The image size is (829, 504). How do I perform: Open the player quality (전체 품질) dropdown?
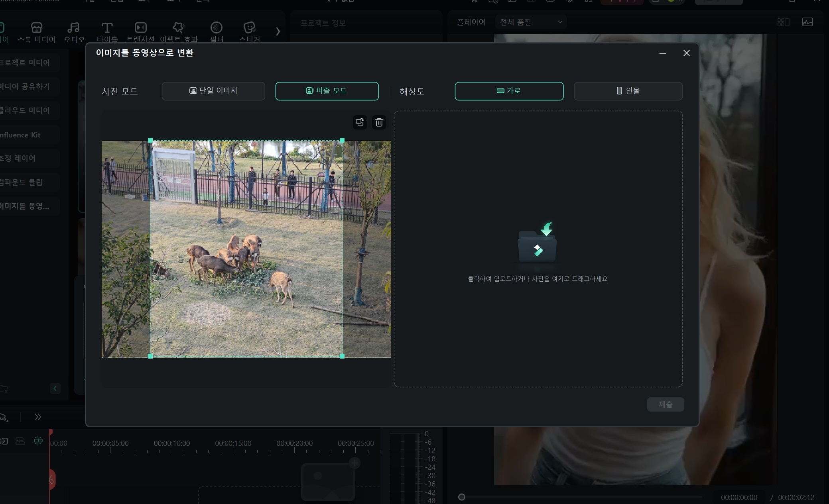[530, 22]
